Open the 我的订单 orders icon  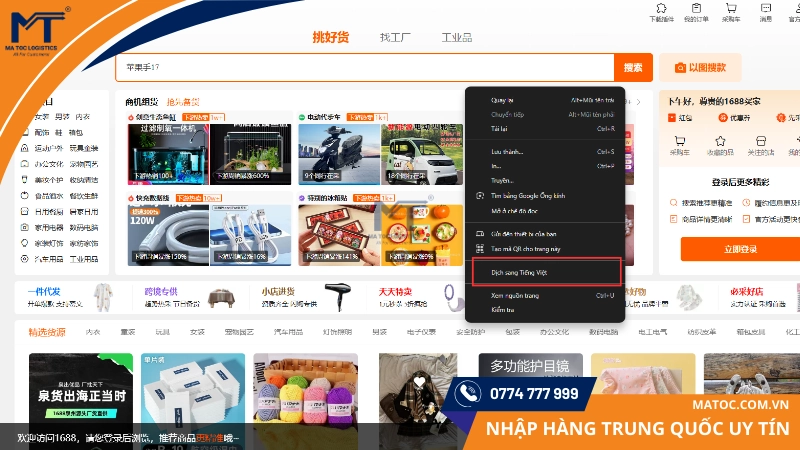click(x=696, y=8)
